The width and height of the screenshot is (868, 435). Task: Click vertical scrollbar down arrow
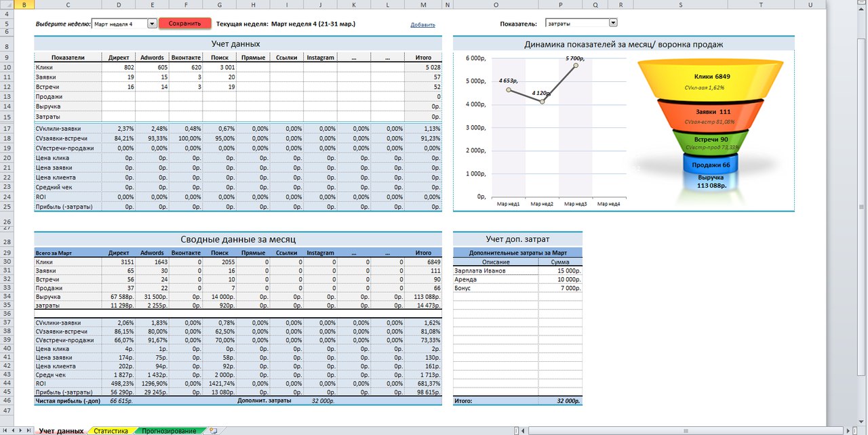click(x=863, y=421)
